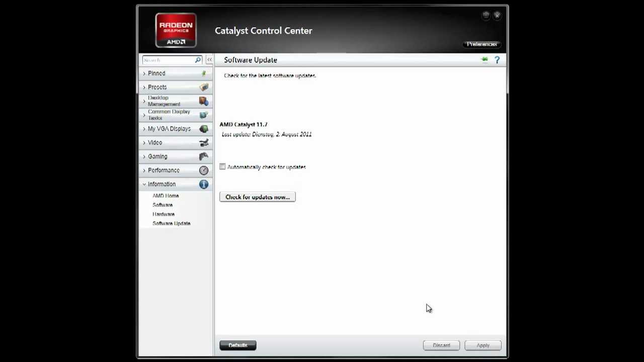Click the Gaming controller icon

[204, 156]
